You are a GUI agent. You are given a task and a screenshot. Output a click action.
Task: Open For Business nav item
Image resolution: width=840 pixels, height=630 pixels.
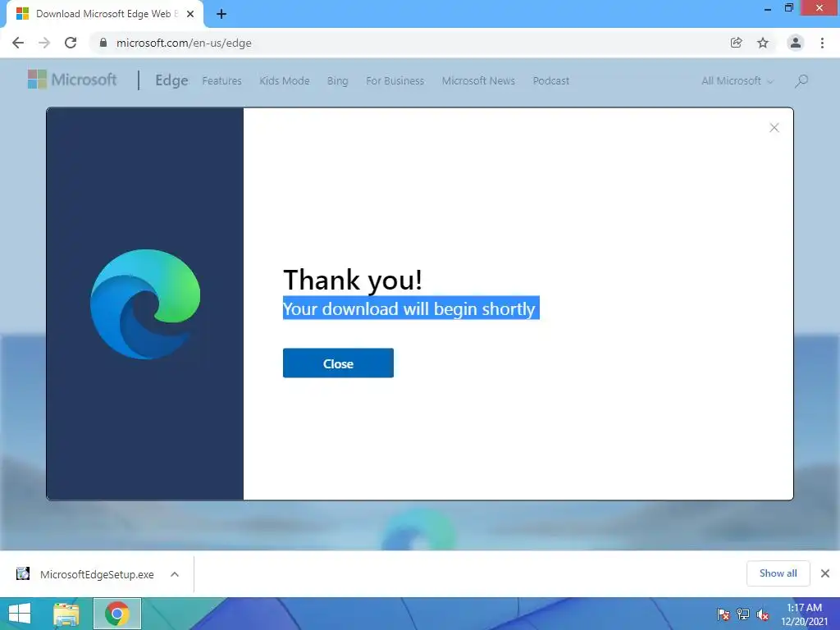395,81
